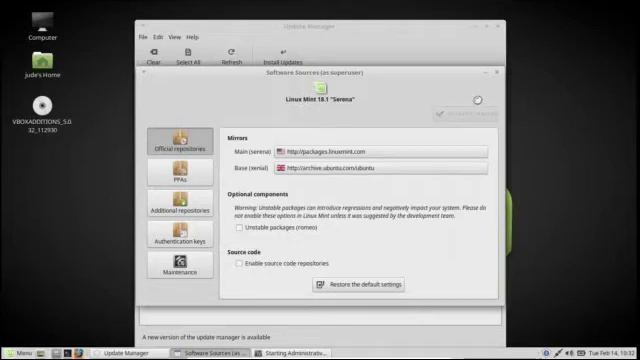Open View menu in Update Manager
640x360 pixels.
175,37
